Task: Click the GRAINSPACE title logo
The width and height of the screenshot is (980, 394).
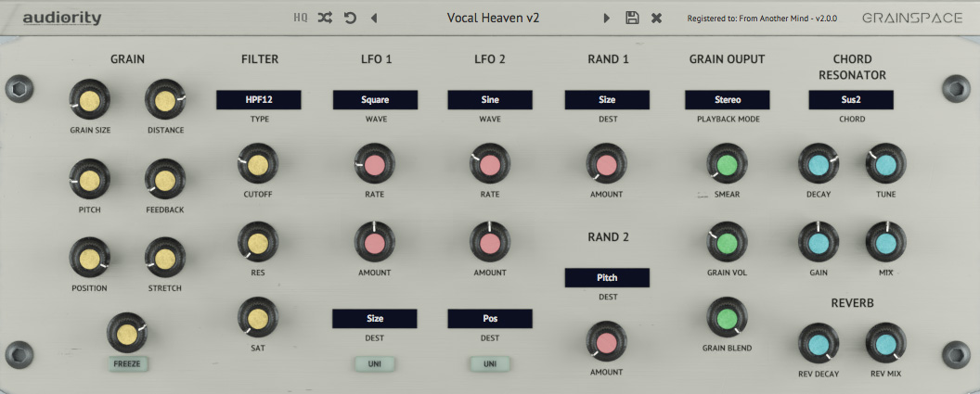Action: 905,18
